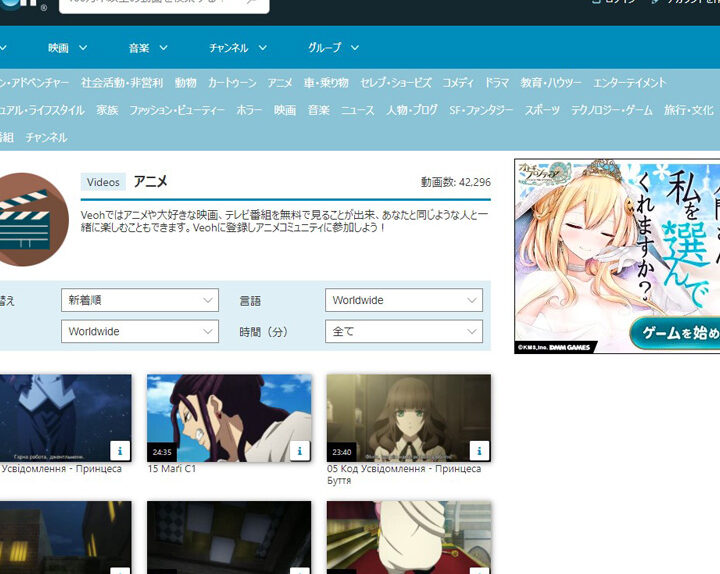The width and height of the screenshot is (720, 574).
Task: Select the コメディ category
Action: click(x=457, y=83)
